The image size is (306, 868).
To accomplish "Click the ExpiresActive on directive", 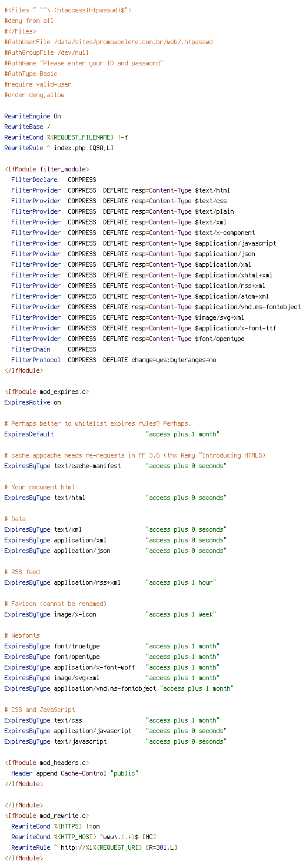I will [x=32, y=402].
